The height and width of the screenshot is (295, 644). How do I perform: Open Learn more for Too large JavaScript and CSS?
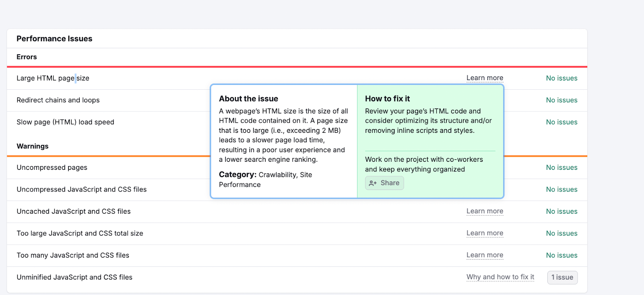click(x=485, y=233)
